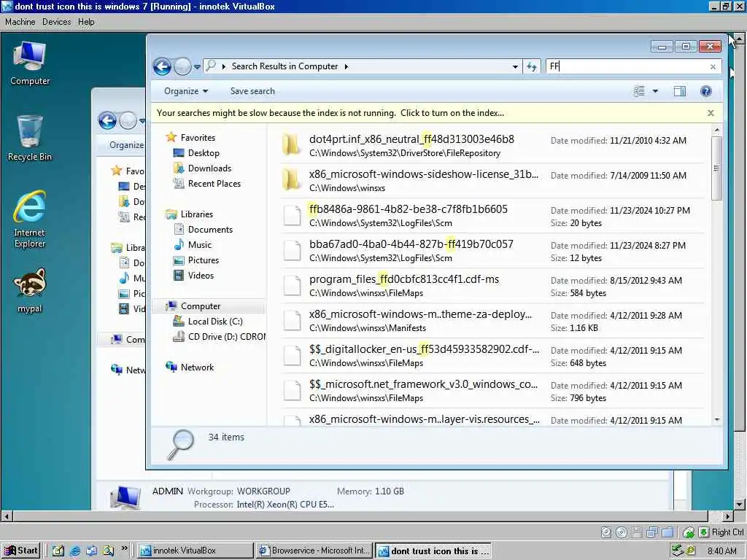
Task: Open the Recycle Bin icon
Action: click(29, 138)
